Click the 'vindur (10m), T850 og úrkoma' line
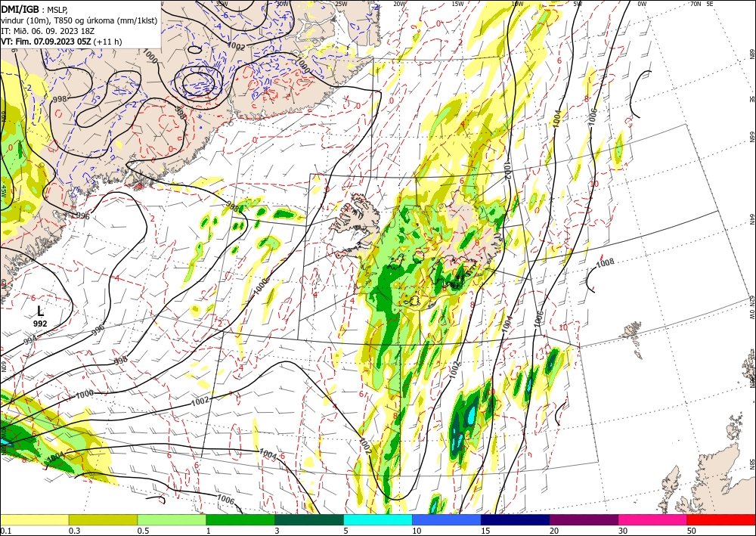Viewport: 756px width, 536px height. pos(79,20)
